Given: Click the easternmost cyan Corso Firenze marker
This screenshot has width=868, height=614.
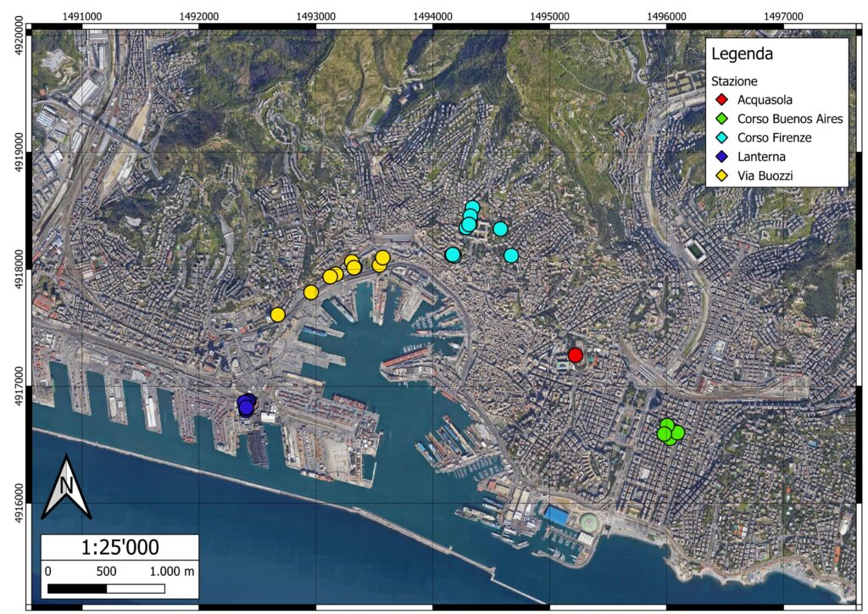Looking at the screenshot, I should tap(511, 255).
